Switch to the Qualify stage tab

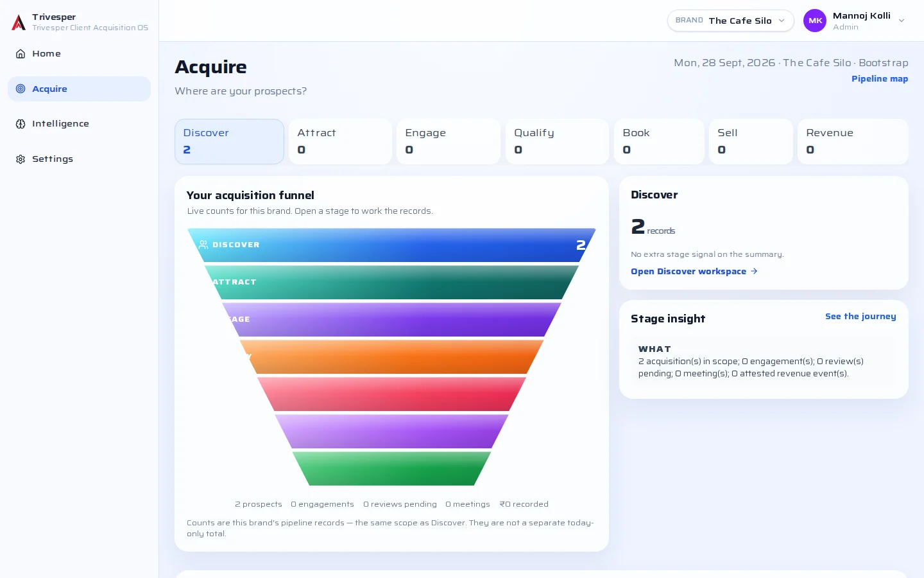(557, 141)
